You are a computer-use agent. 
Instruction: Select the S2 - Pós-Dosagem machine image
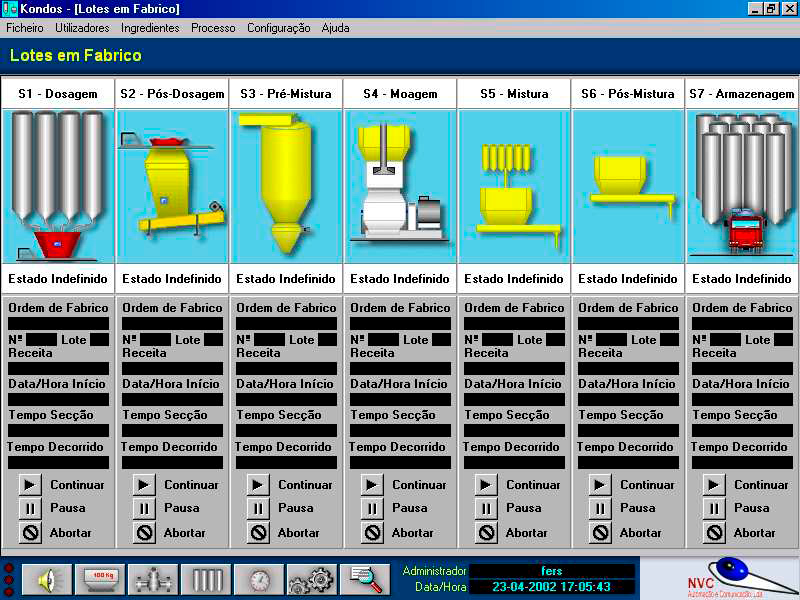pyautogui.click(x=172, y=186)
